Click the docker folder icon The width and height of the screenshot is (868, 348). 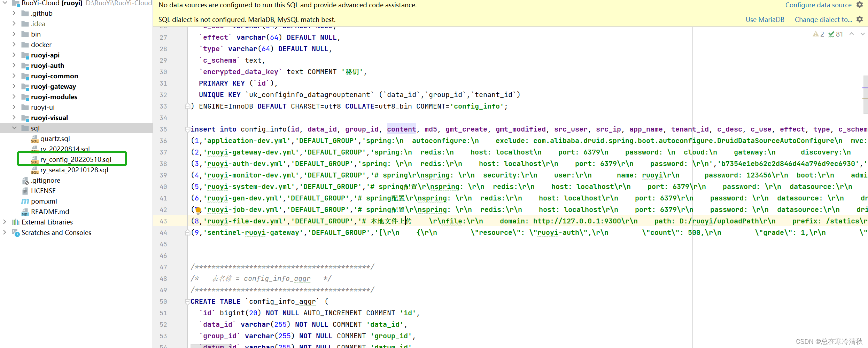pos(25,45)
